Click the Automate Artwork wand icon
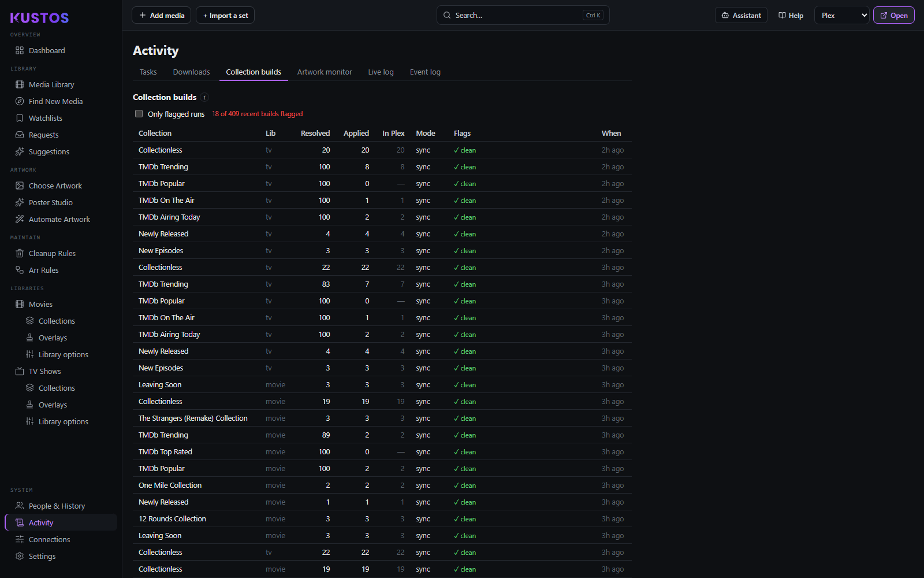Screen dimensions: 924x578 20,219
